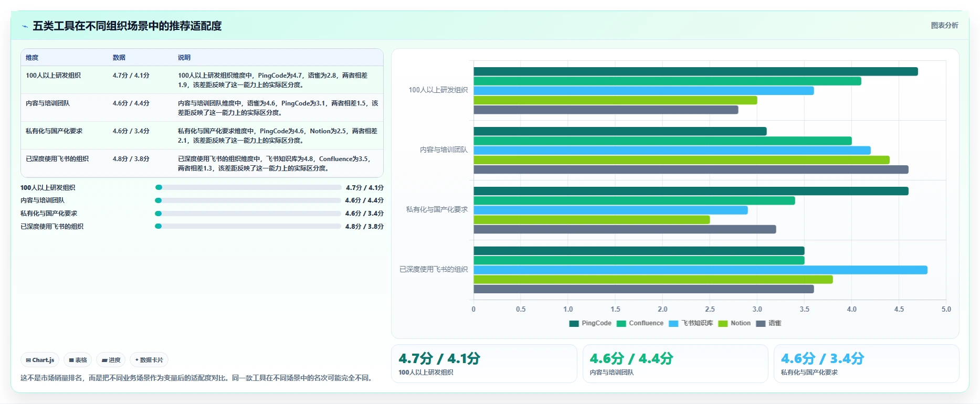Click the small icon before the card title
This screenshot has height=404, width=980.
25,26
